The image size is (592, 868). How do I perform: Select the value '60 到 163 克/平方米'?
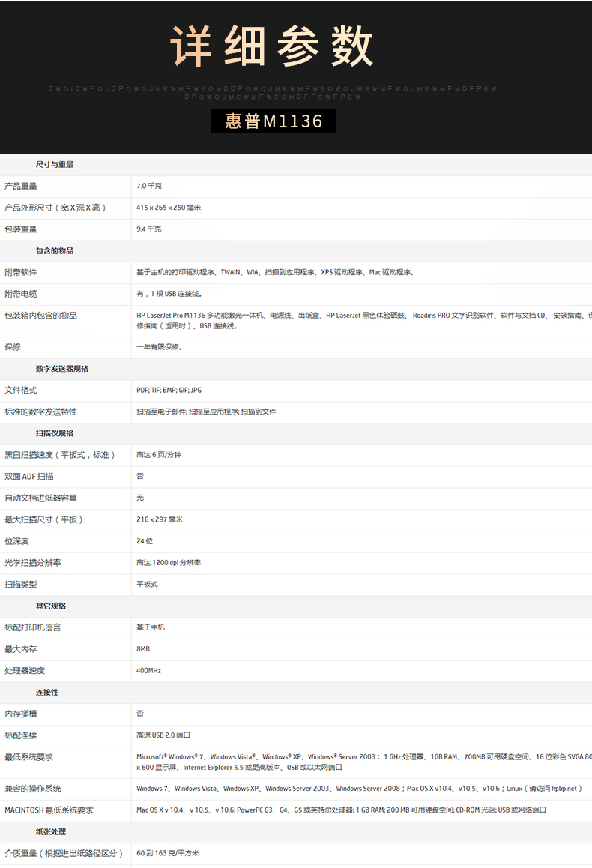pos(168,854)
